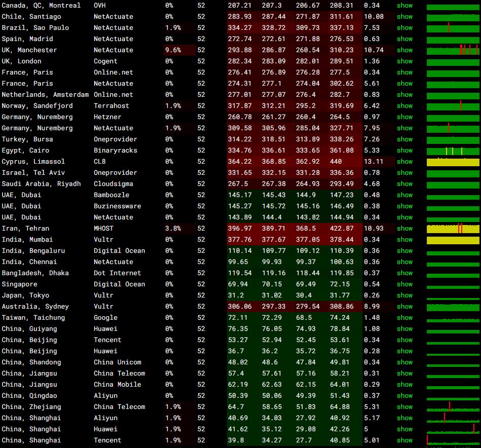
Task: Click show for China, Shanghai Aliyun
Action: click(x=405, y=418)
